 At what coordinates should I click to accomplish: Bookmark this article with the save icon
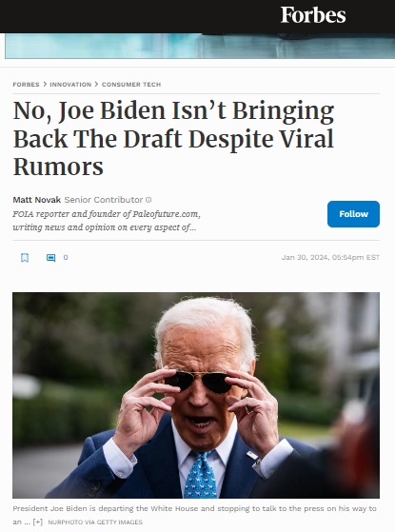pos(25,258)
